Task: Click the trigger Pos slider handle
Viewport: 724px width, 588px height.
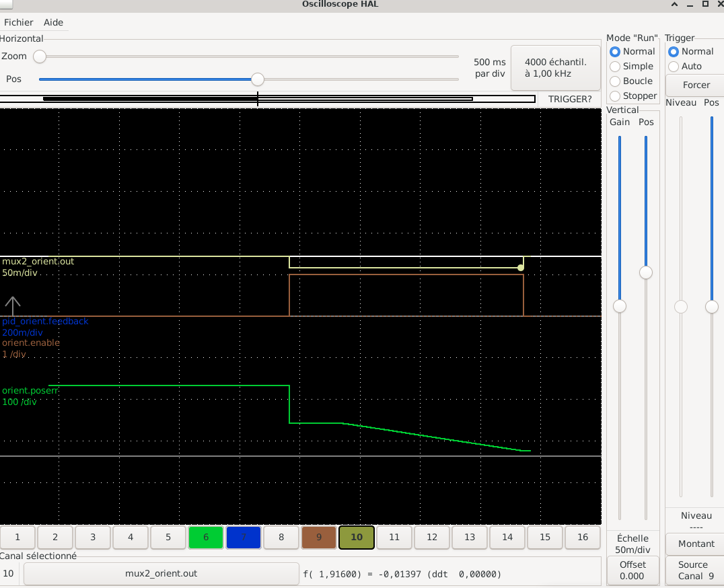Action: point(711,307)
